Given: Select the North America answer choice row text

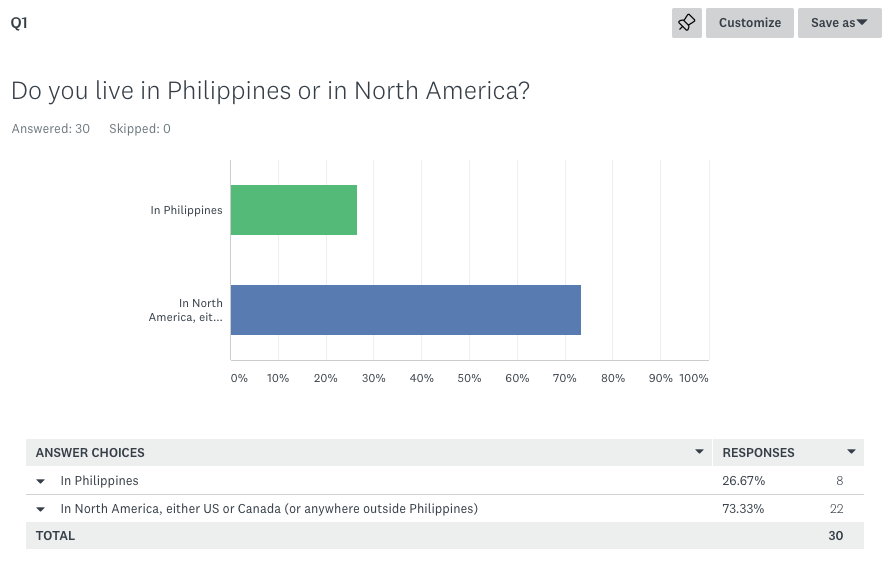Looking at the screenshot, I should pyautogui.click(x=269, y=509).
